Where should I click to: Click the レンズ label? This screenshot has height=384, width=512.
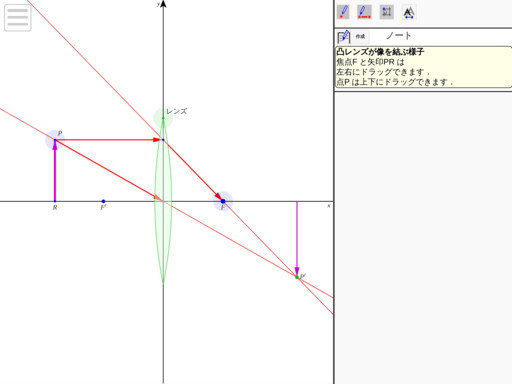177,111
